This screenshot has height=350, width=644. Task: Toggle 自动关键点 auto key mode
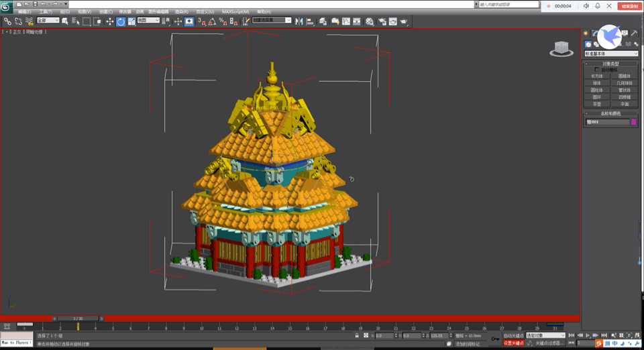coord(513,335)
